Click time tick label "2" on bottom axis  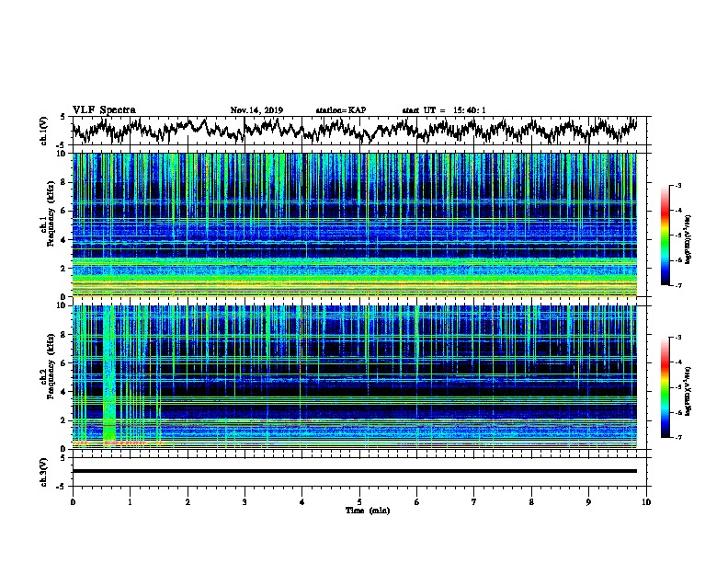(x=188, y=502)
